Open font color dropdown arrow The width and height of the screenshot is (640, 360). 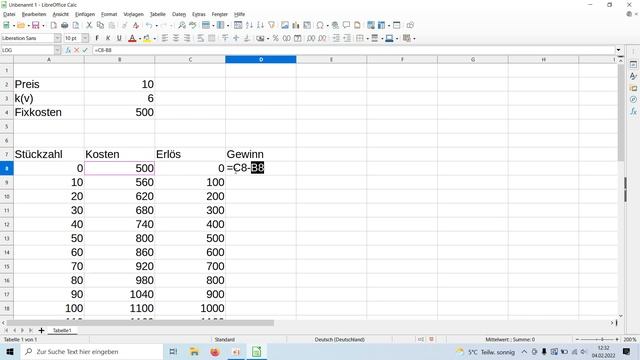[x=140, y=39]
